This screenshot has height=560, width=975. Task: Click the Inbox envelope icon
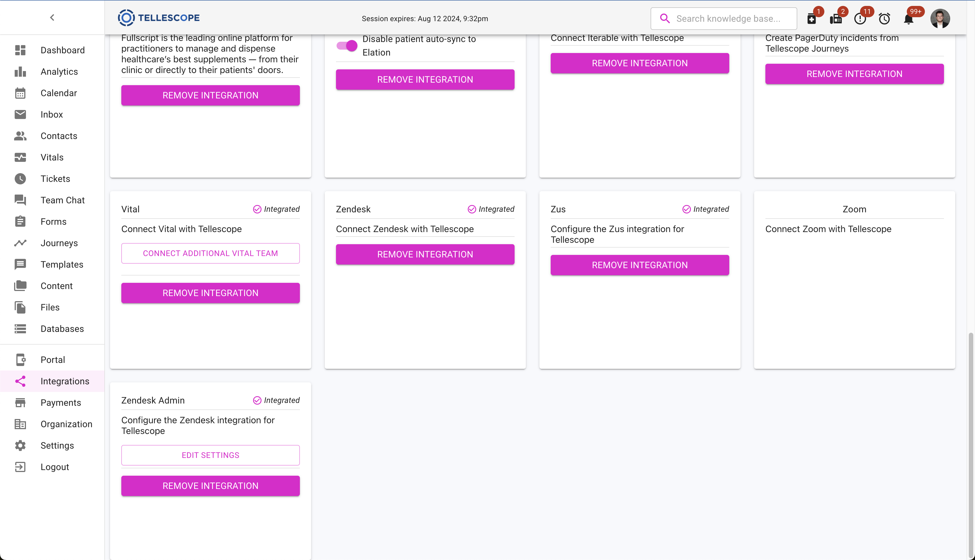[20, 114]
